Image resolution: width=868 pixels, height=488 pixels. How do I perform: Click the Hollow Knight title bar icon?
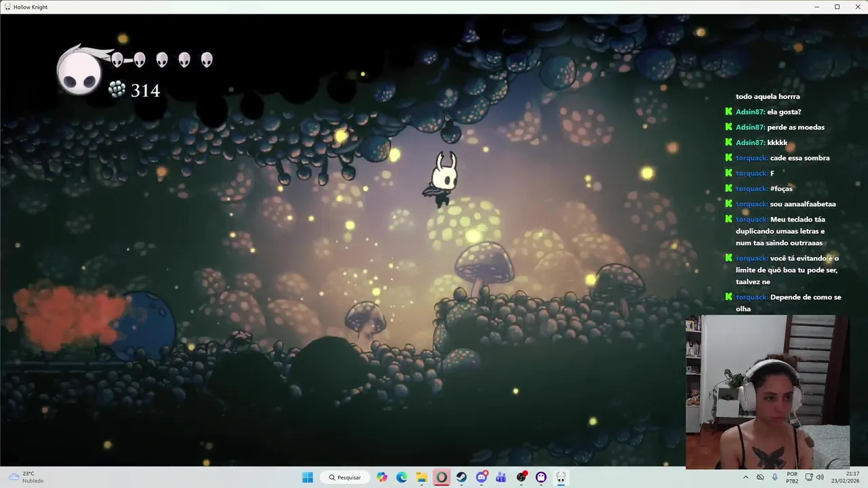[x=7, y=7]
